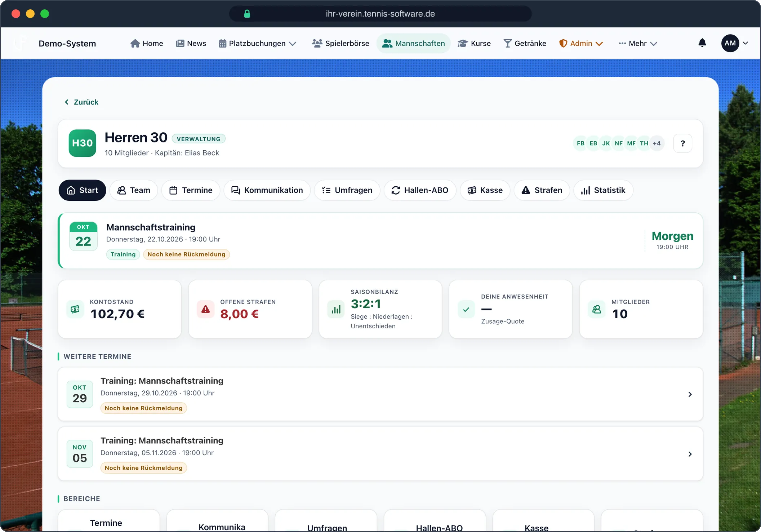The height and width of the screenshot is (532, 761).
Task: Click the NOV 05 date badge
Action: 80,454
